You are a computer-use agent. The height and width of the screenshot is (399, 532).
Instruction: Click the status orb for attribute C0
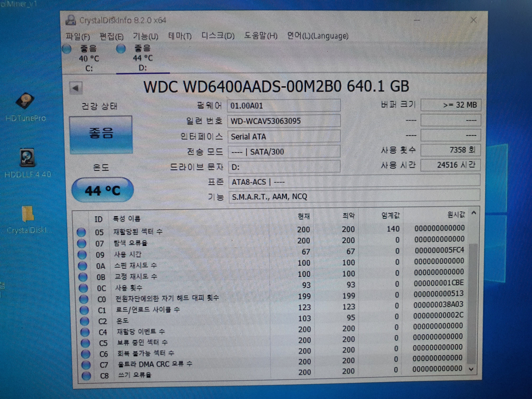click(84, 299)
